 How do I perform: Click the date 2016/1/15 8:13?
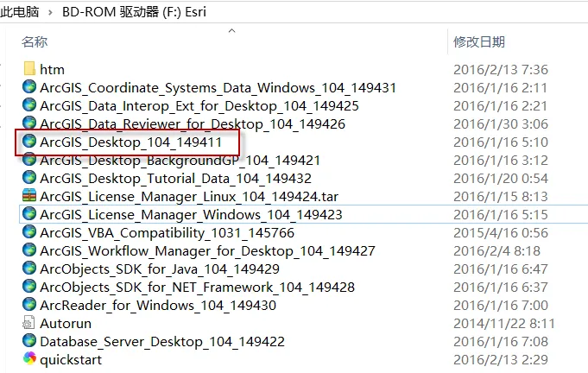tap(501, 197)
